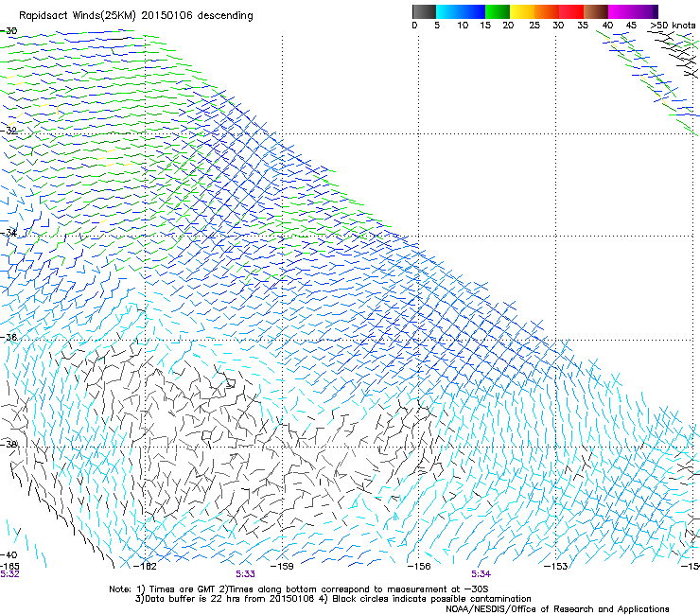Click the purple '5:33' time label
The height and width of the screenshot is (615, 700).
(x=246, y=574)
